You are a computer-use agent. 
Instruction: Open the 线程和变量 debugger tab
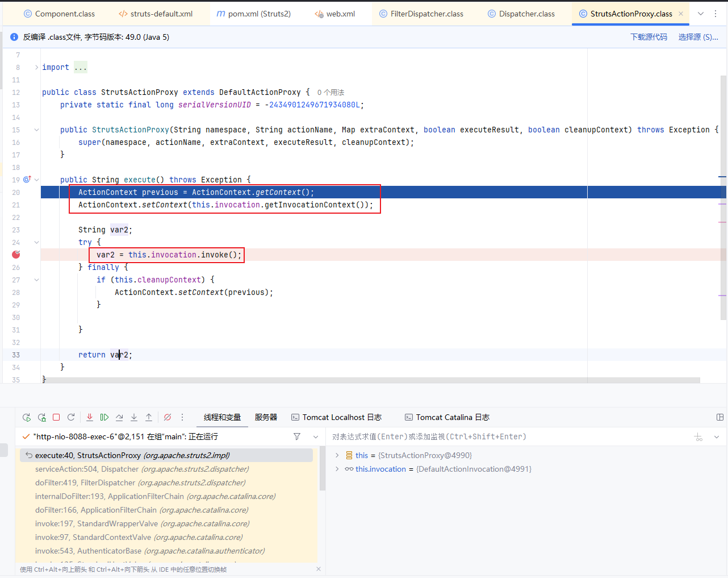(x=222, y=417)
